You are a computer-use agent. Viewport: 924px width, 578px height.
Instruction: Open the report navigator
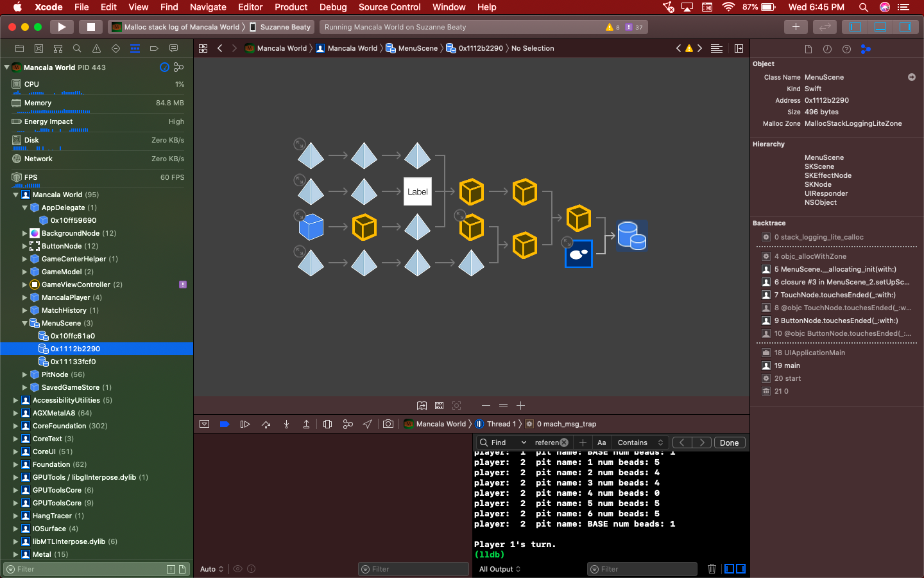[173, 48]
